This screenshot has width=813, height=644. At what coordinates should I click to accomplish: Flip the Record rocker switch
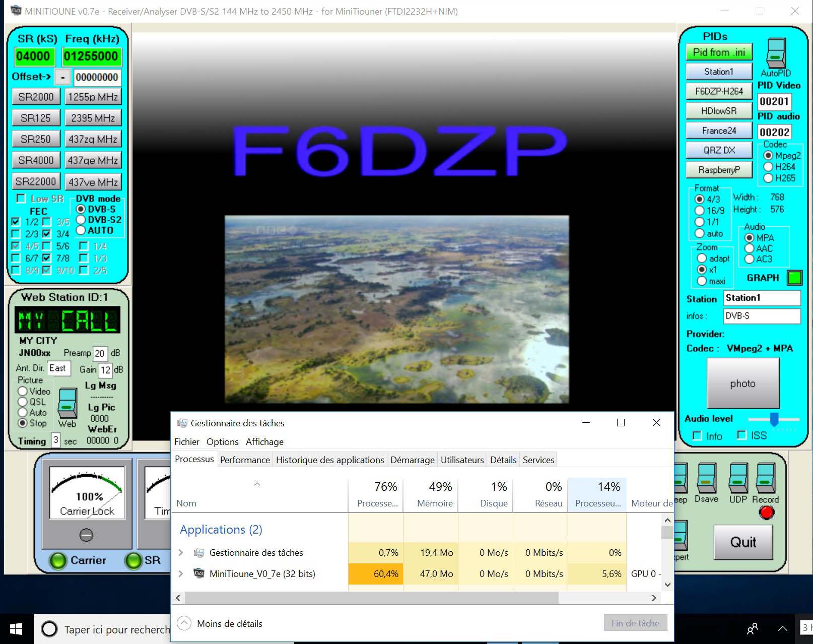766,478
